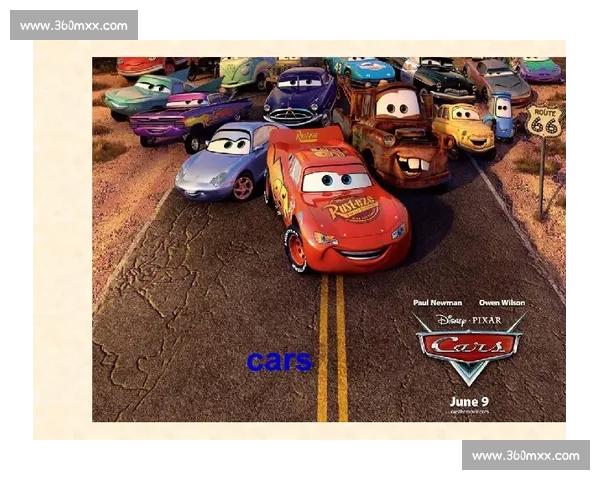Click the blue "cars" text label
The image size is (600, 480).
click(279, 361)
